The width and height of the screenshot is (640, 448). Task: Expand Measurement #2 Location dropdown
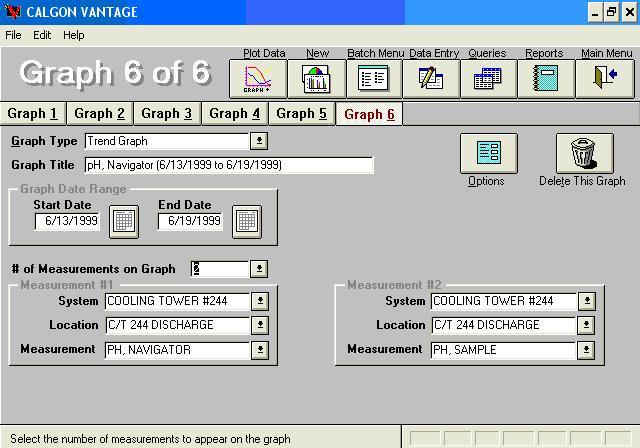point(586,325)
